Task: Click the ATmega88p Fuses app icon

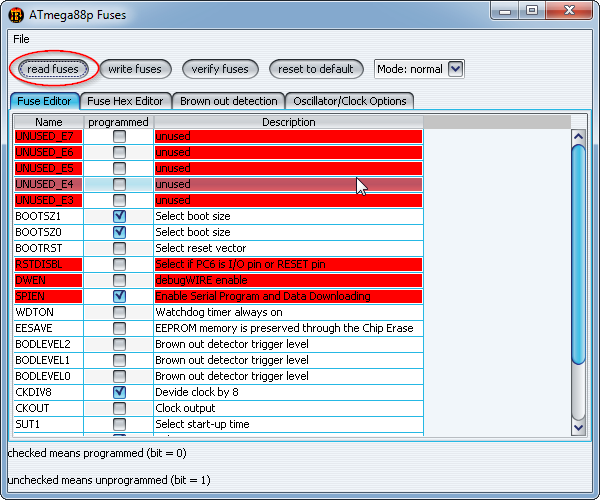Action: pos(16,15)
